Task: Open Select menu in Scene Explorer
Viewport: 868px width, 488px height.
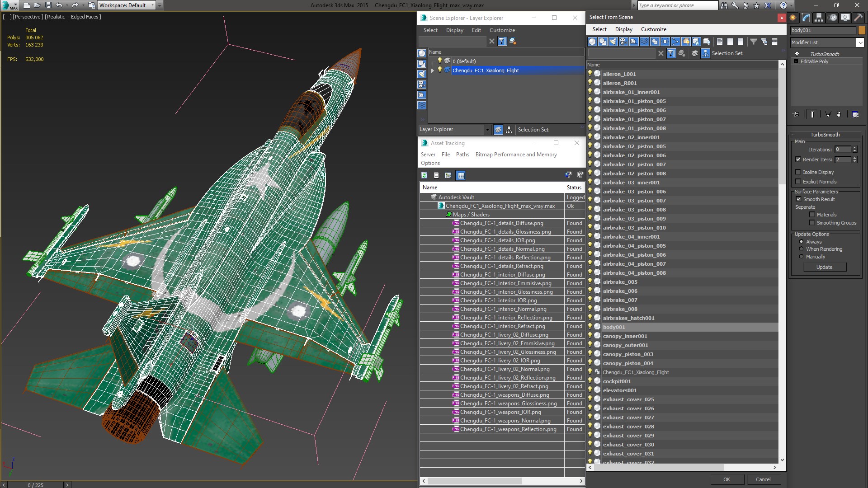Action: point(430,30)
